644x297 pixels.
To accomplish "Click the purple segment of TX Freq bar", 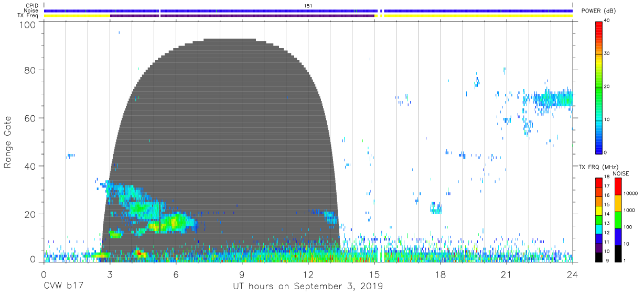I will tap(242, 16).
